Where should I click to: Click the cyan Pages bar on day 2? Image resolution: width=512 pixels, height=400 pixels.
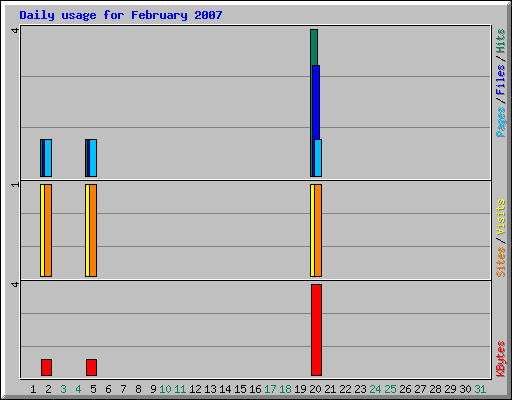(x=48, y=158)
